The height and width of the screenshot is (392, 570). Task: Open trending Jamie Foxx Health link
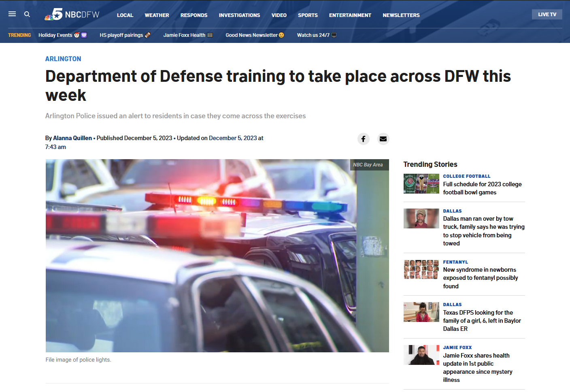coord(188,35)
